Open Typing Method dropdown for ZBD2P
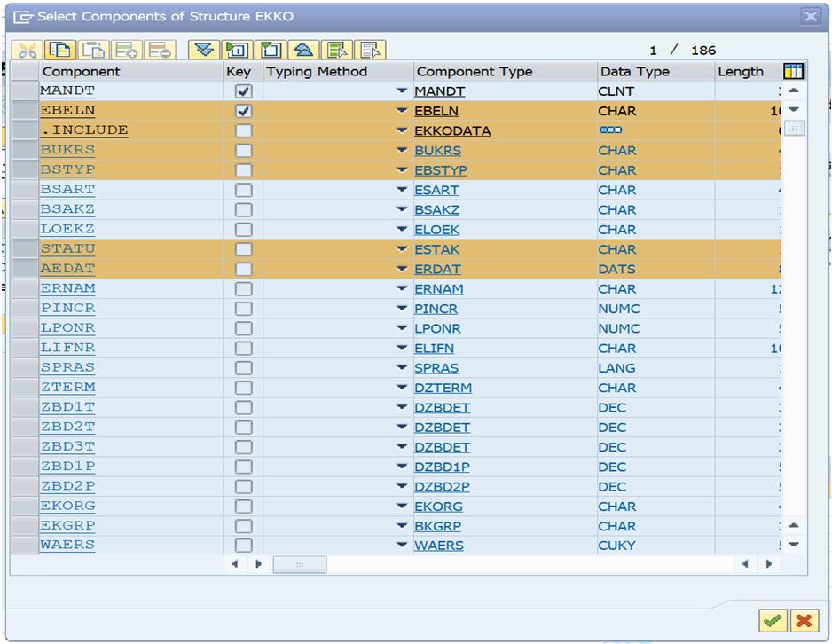Viewport: 832px width, 644px height. point(402,486)
